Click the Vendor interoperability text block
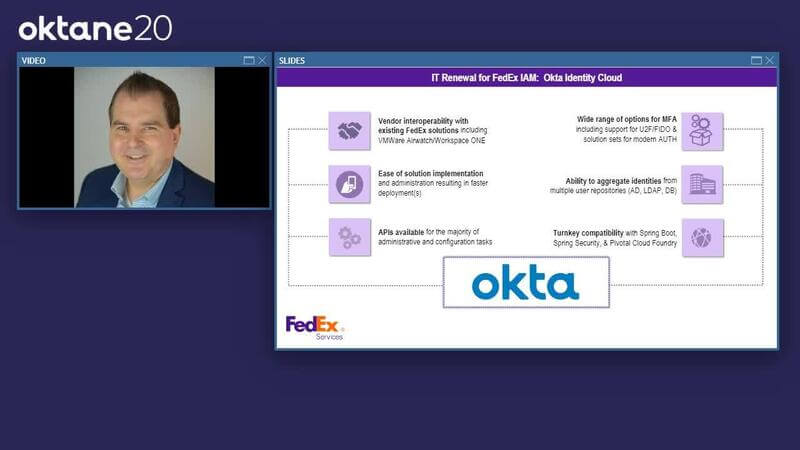 pos(432,131)
